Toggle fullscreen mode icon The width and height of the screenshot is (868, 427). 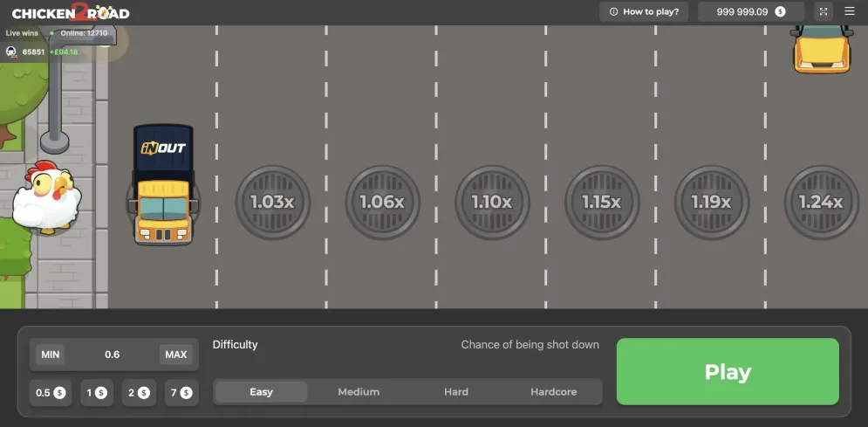[824, 11]
